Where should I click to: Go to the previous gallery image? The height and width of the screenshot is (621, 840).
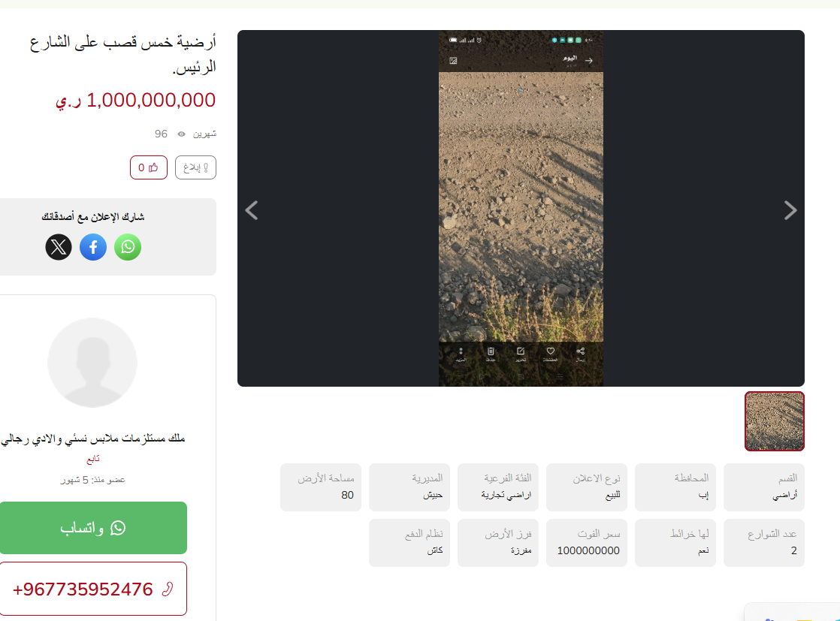252,210
